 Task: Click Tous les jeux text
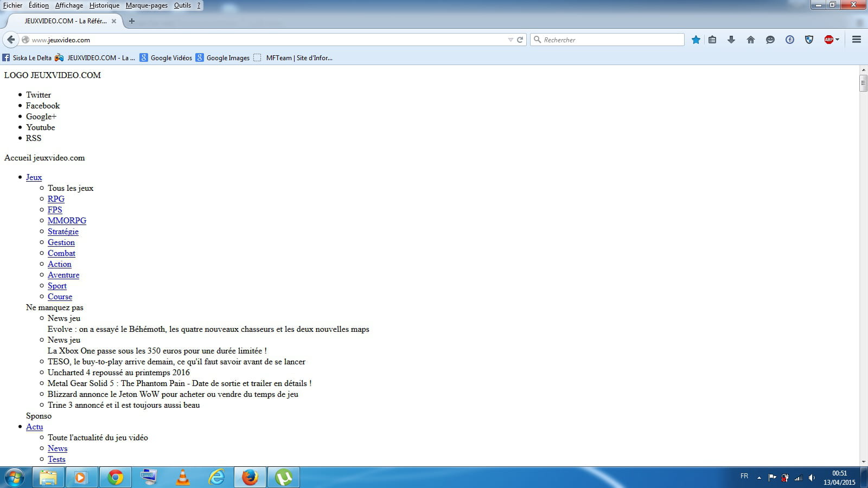tap(71, 188)
